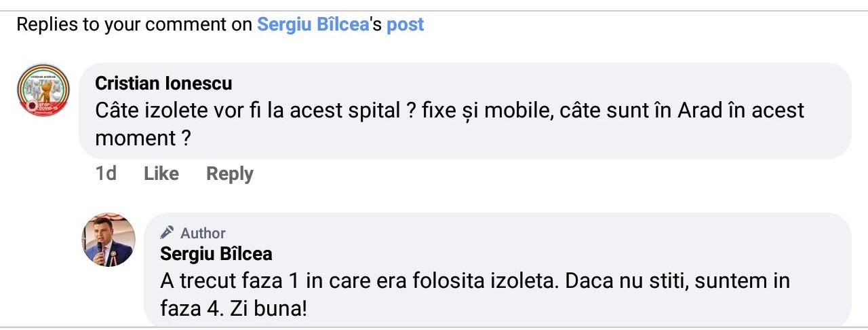Click the horizontal divider above the header
The height and width of the screenshot is (330, 868).
point(434,10)
